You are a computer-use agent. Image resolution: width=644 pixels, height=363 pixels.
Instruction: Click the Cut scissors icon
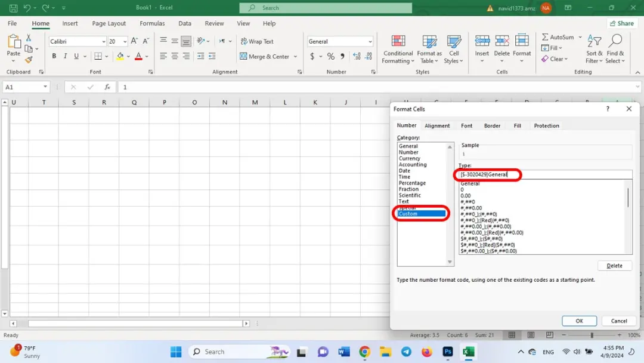tap(29, 38)
